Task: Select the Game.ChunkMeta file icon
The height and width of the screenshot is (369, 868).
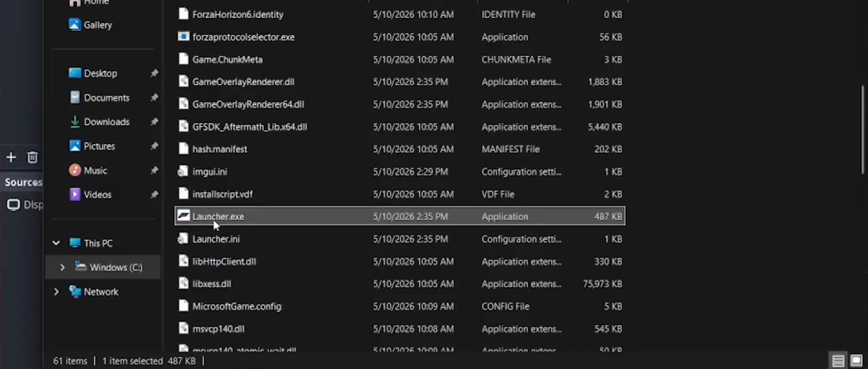Action: (x=184, y=59)
